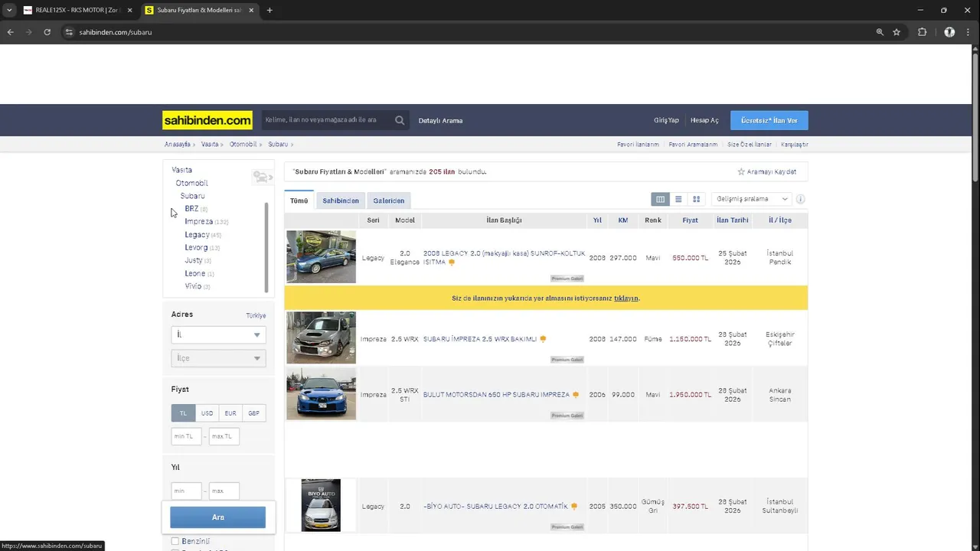
Task: Select EUR currency toggle
Action: coord(230,413)
